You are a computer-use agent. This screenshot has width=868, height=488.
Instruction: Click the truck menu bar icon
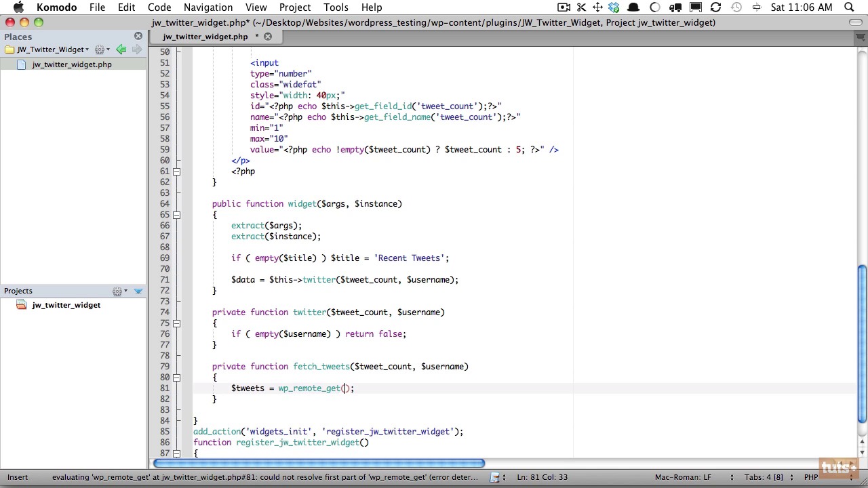pyautogui.click(x=675, y=7)
